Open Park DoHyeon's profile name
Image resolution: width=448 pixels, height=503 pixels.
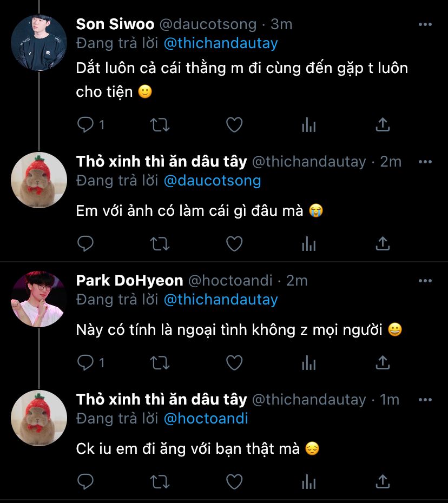[129, 281]
